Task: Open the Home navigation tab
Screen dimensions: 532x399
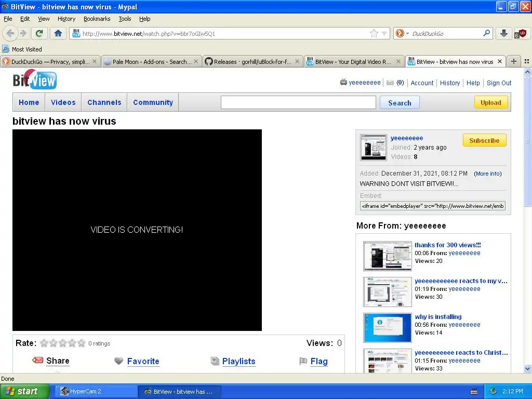Action: point(29,102)
